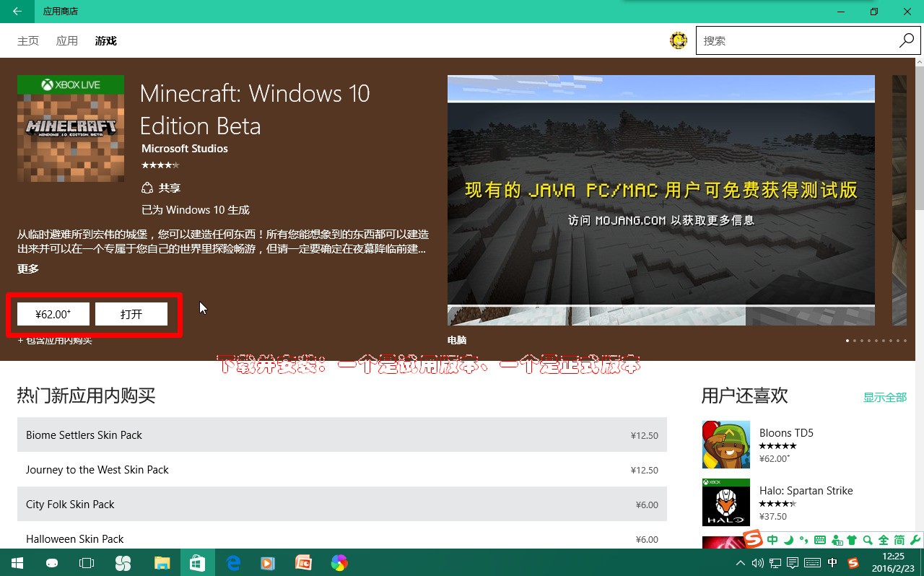924x576 pixels.
Task: Click the search magnifier icon
Action: [907, 40]
